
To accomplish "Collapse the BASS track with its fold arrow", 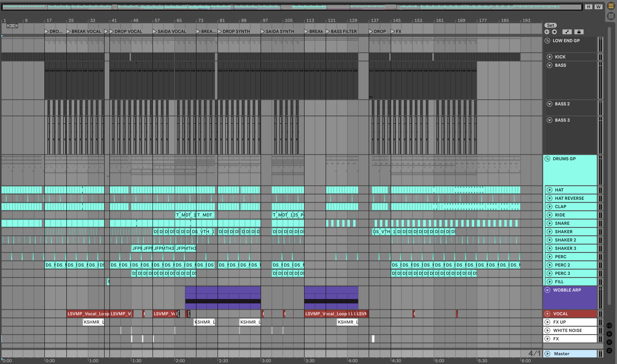I will tap(550, 65).
